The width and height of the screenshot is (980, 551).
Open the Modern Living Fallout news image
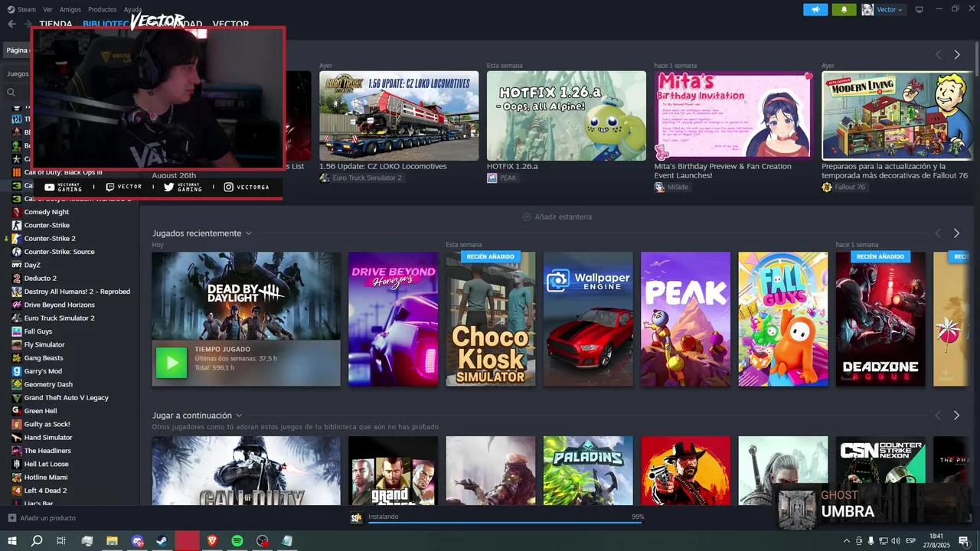pyautogui.click(x=898, y=116)
